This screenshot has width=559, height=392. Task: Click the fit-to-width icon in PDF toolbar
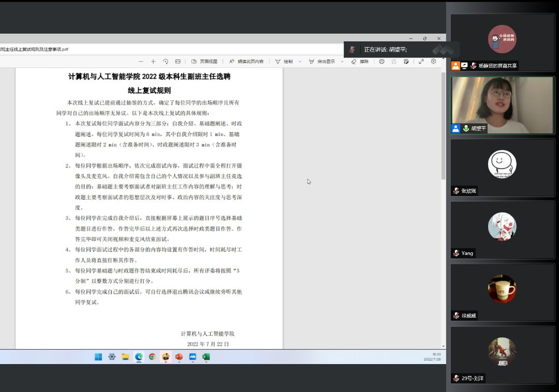[178, 62]
